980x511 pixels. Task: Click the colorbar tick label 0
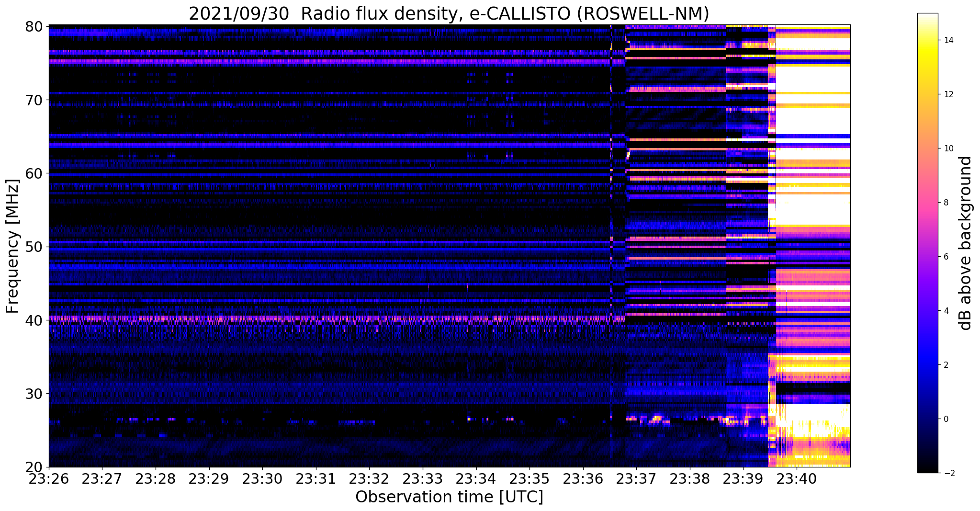[946, 419]
